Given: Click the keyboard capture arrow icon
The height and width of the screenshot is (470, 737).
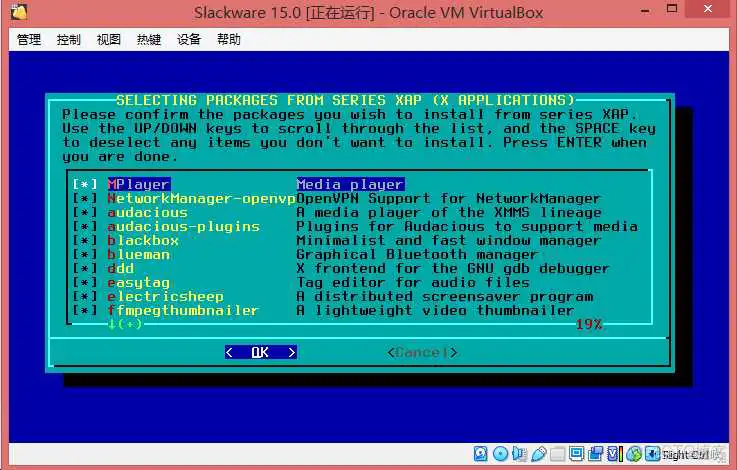Looking at the screenshot, I should pyautogui.click(x=652, y=454).
